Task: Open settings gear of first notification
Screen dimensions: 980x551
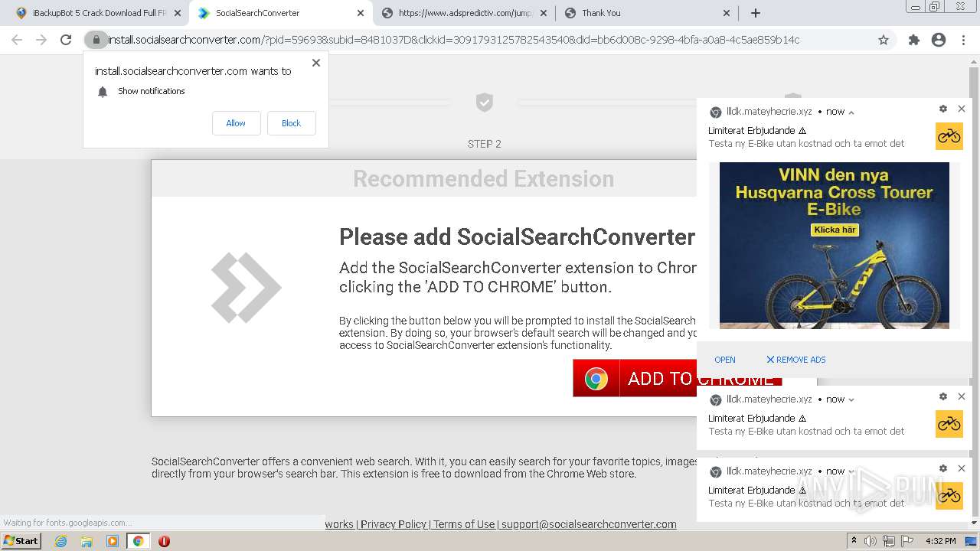Action: click(943, 109)
